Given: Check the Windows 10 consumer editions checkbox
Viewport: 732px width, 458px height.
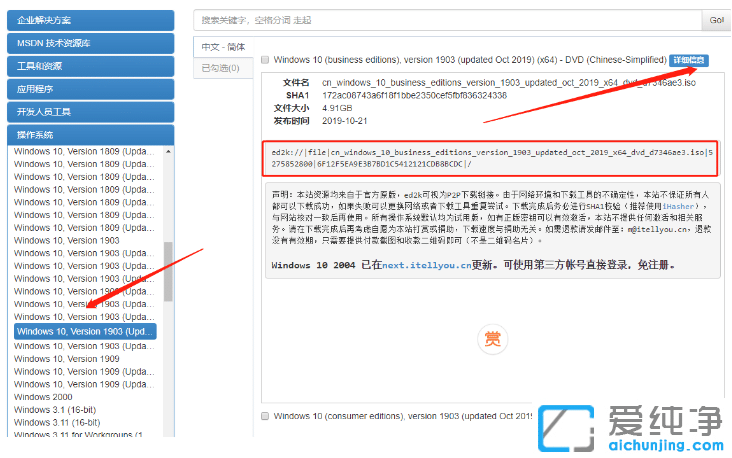Looking at the screenshot, I should click(x=264, y=415).
